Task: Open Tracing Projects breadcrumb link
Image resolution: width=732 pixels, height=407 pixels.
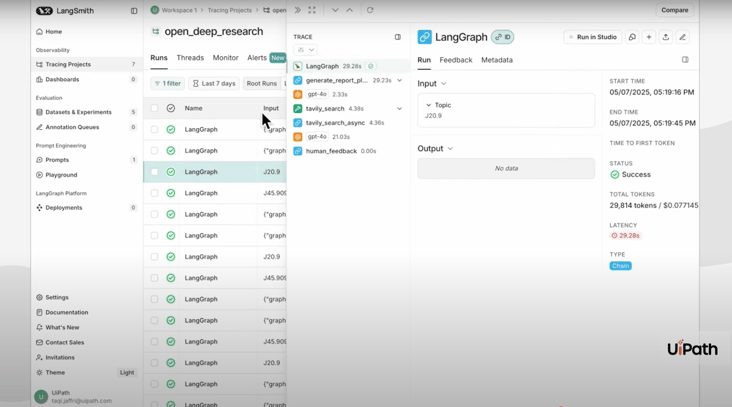Action: pyautogui.click(x=229, y=10)
